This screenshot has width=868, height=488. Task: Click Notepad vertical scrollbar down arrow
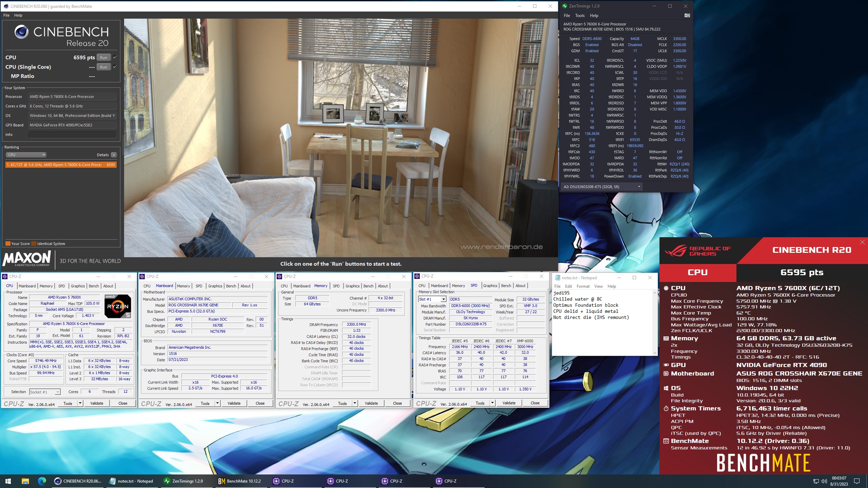(x=655, y=353)
